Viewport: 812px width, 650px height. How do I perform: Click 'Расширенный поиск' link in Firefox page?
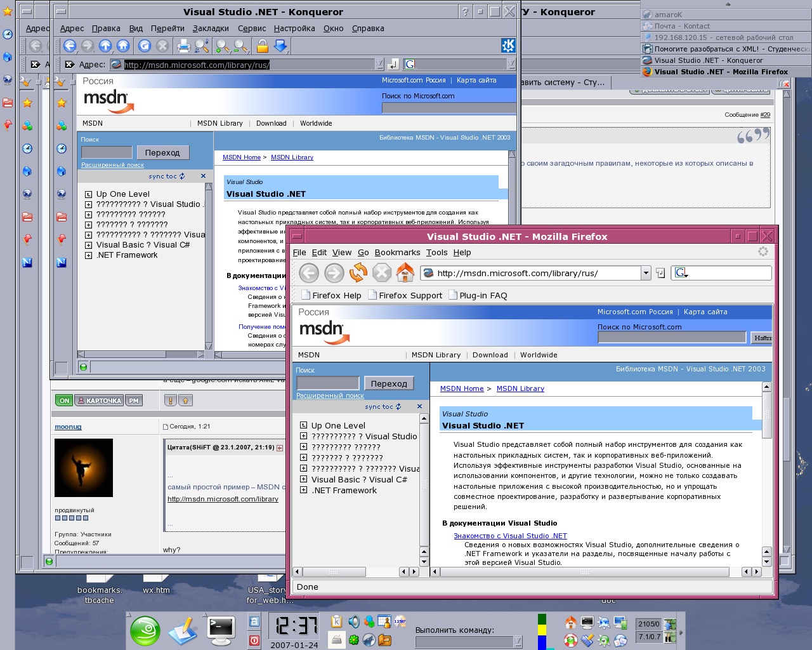[330, 395]
